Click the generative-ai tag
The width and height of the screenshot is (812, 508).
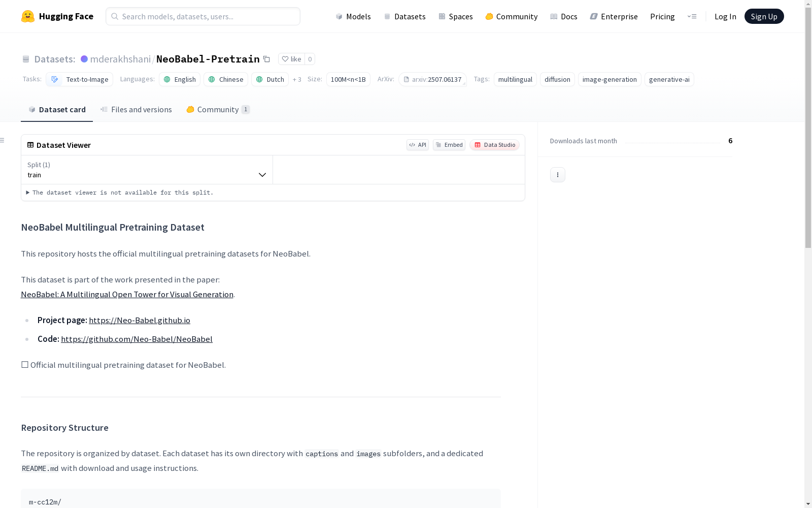click(669, 79)
